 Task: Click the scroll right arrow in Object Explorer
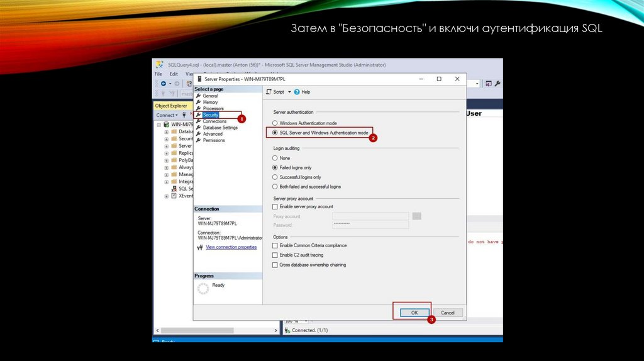tap(275, 331)
